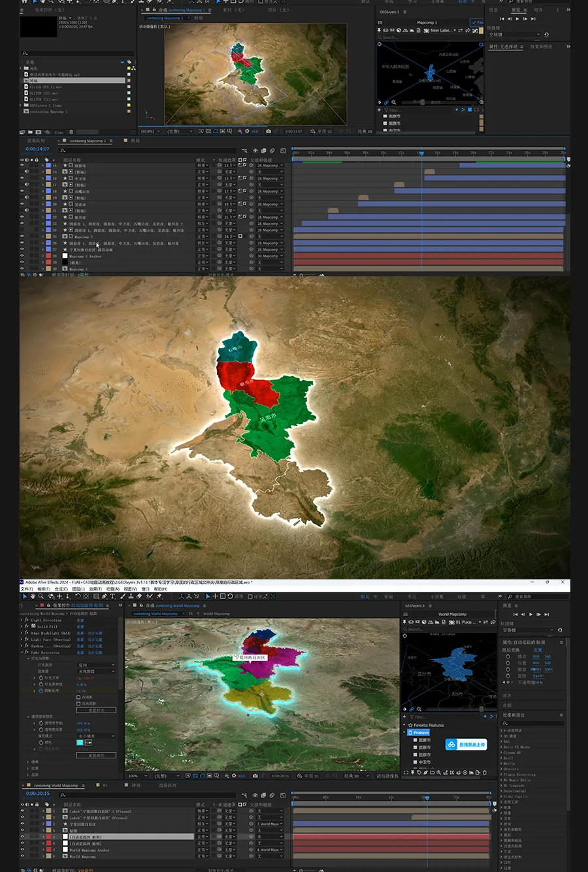The width and height of the screenshot is (588, 872).
Task: Click the eyedropper beside the cyan color swatch
Action: 88,743
